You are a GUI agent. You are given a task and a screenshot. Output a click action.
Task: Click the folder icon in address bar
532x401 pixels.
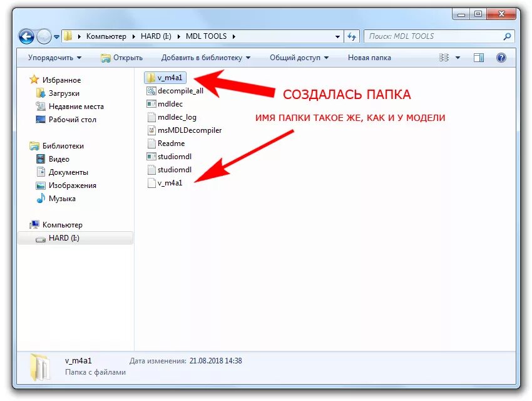pos(68,36)
